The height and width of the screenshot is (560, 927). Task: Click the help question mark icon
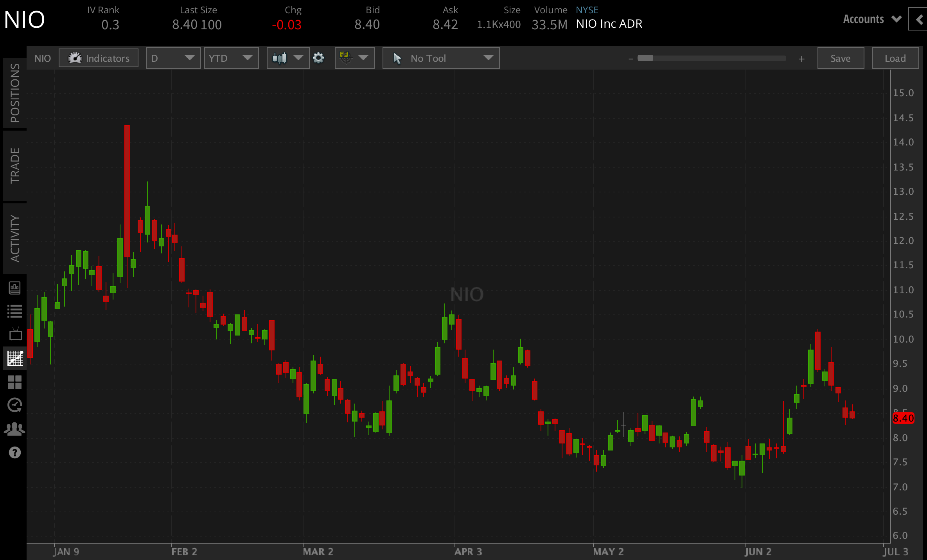pyautogui.click(x=15, y=452)
